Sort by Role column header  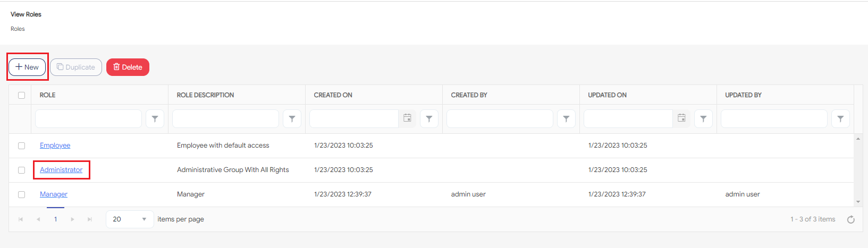tap(48, 95)
